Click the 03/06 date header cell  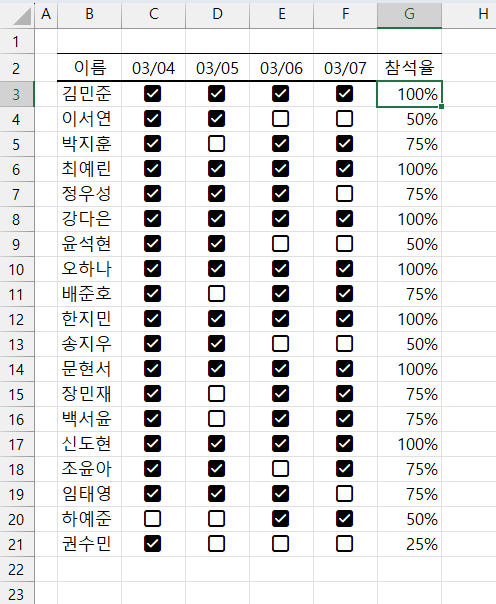coord(281,68)
